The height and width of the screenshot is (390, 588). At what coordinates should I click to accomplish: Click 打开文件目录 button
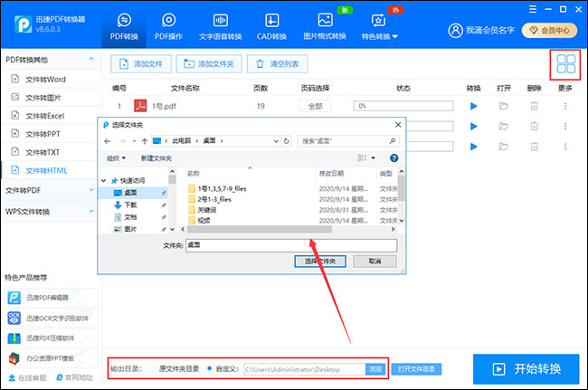coord(416,369)
